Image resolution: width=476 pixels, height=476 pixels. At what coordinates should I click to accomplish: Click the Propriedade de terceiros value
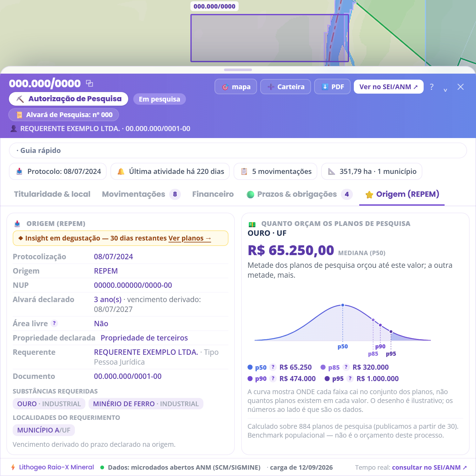[x=144, y=338]
